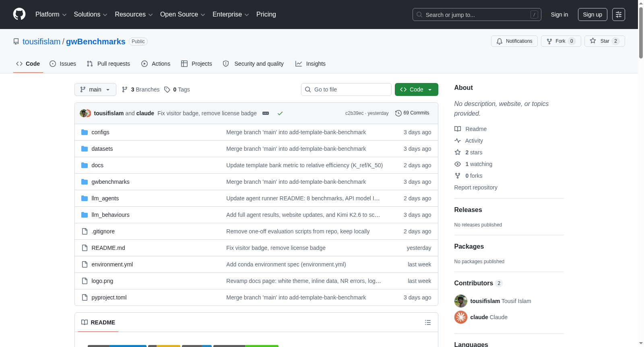Screen dimensions: 644x347
Task: Open the README outline list icon
Action: point(428,322)
